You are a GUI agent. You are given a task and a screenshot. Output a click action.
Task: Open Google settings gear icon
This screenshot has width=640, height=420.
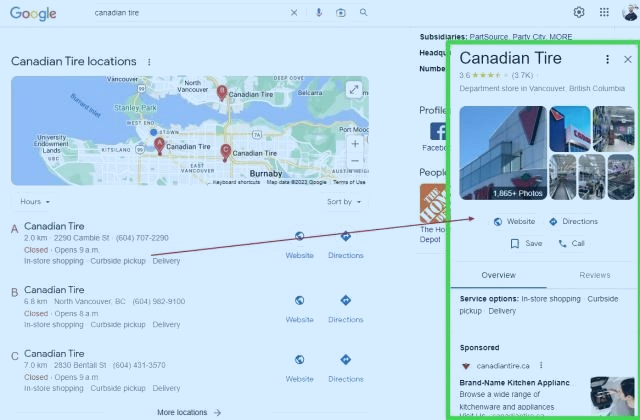pos(578,12)
